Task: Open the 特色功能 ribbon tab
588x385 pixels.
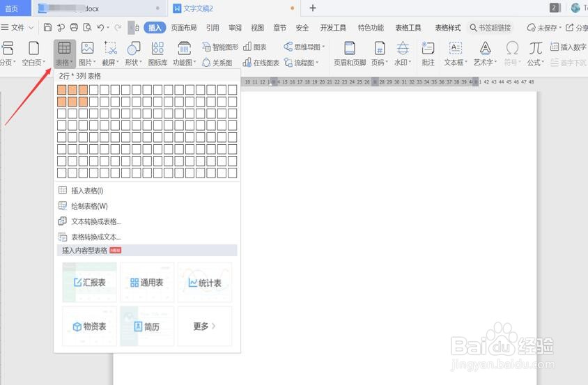Action: (371, 28)
